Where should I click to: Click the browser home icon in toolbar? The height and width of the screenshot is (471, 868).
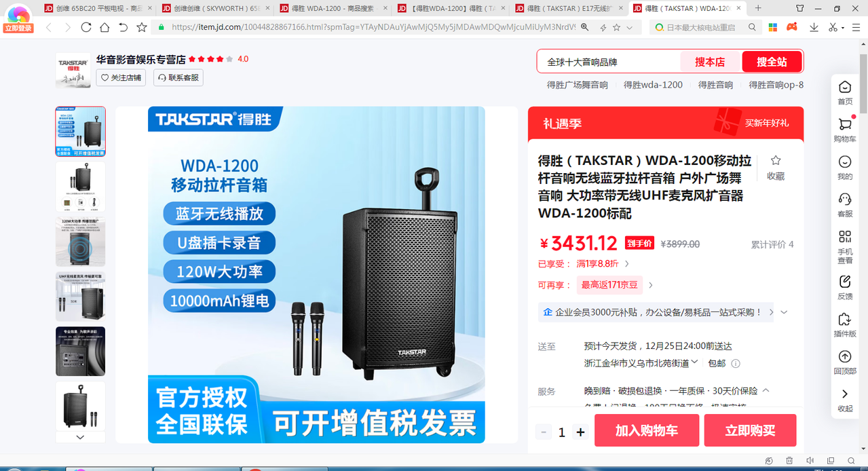click(x=105, y=27)
